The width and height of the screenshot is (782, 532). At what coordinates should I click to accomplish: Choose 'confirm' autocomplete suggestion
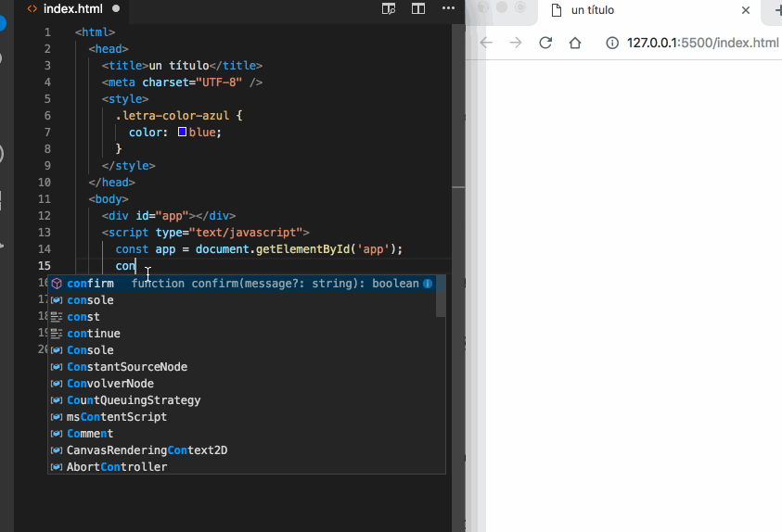pyautogui.click(x=241, y=284)
